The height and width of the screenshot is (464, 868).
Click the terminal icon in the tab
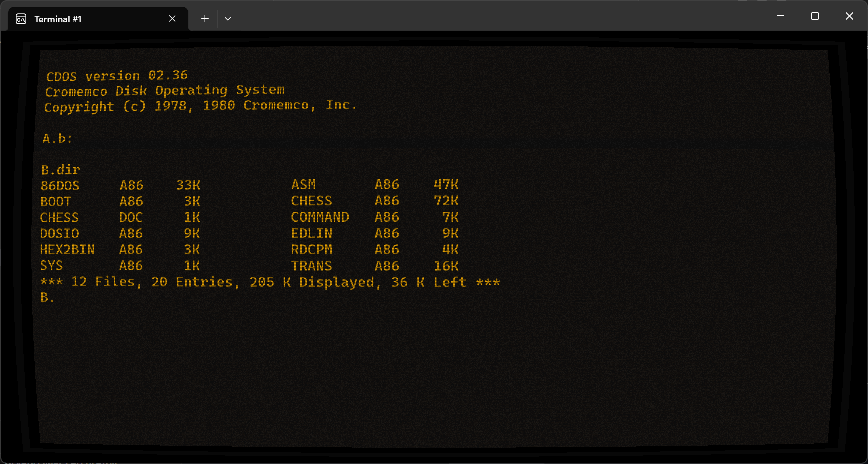(x=21, y=19)
